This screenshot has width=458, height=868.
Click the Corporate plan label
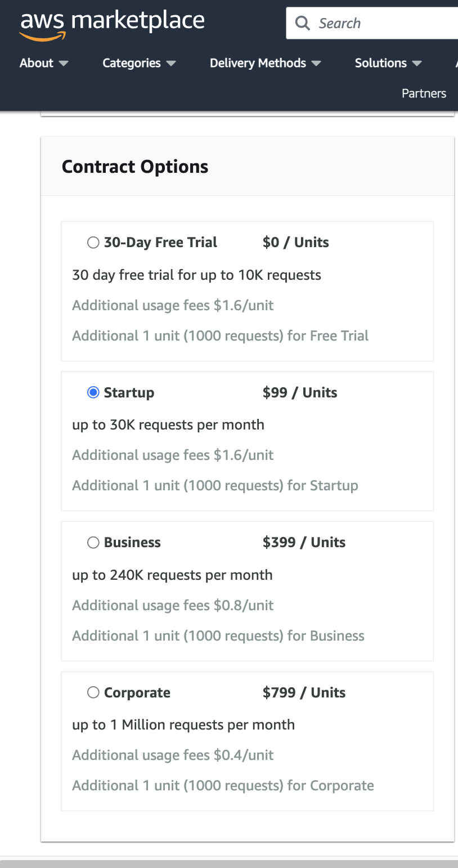tap(137, 693)
